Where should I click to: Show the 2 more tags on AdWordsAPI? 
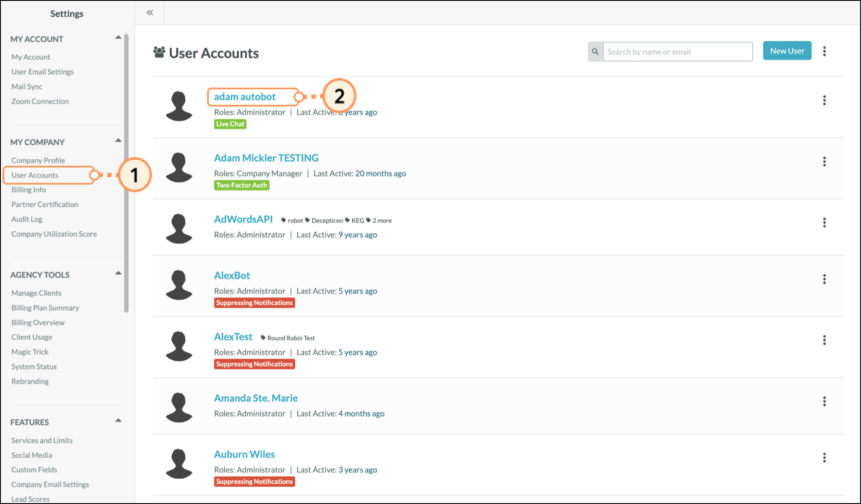(379, 220)
